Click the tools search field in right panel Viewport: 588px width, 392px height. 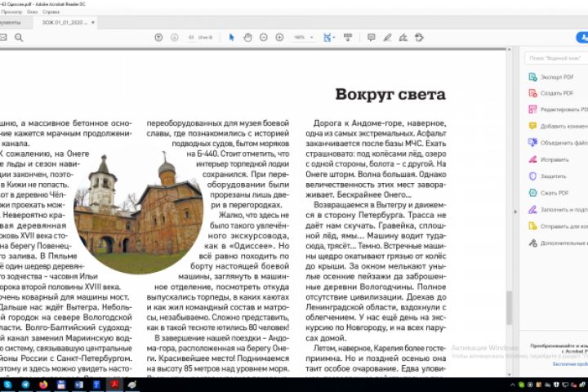pos(556,58)
